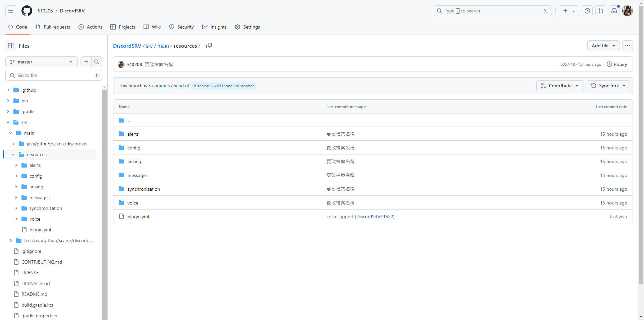
Task: Open the DiscordSRV breadcrumb link
Action: click(x=127, y=46)
